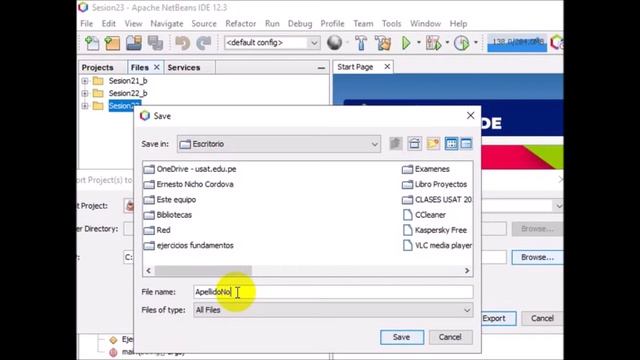Screen dimensions: 640x360
Task: Expand the Sesion22_b folder node
Action: pos(84,93)
